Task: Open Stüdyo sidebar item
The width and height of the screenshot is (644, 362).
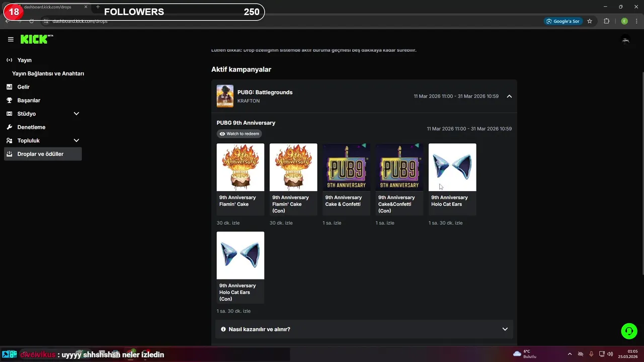Action: coord(42,114)
